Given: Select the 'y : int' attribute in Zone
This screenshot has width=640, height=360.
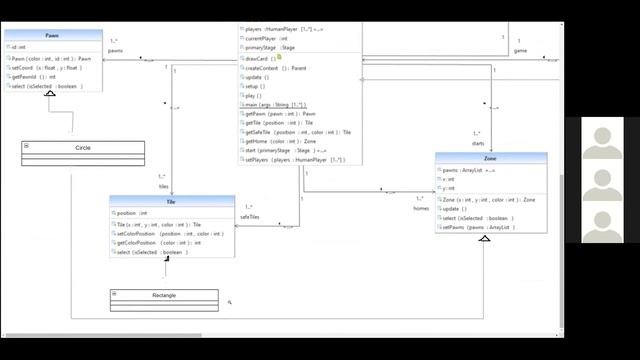Looking at the screenshot, I should tap(446, 188).
